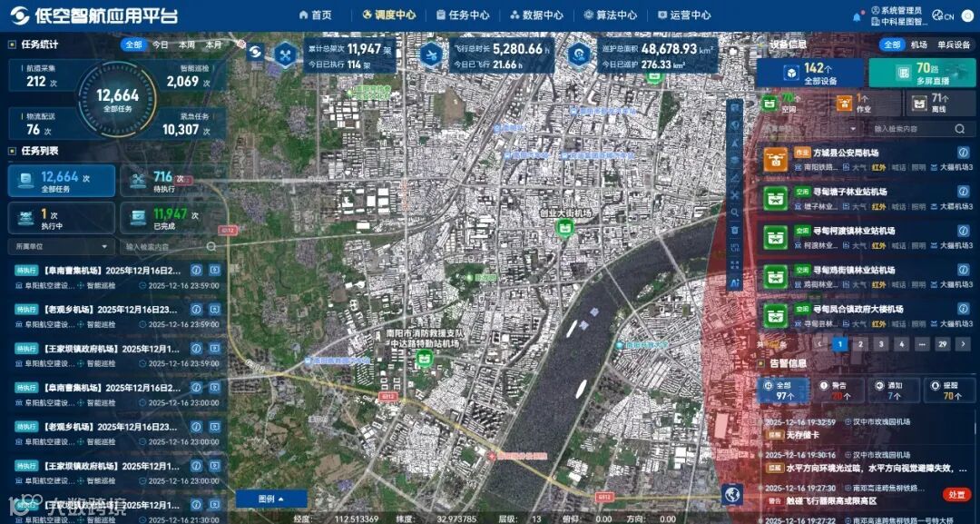
Task: Select 全部 in task statistics filter
Action: (133, 44)
